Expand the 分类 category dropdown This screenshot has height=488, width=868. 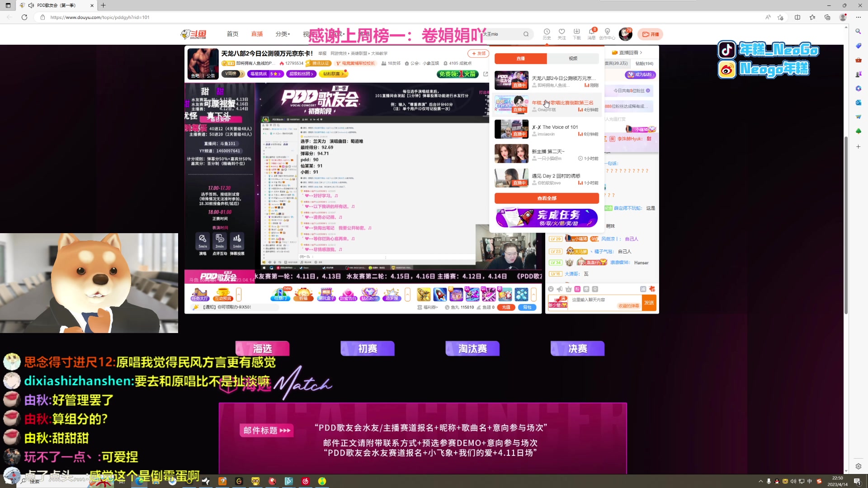pyautogui.click(x=283, y=34)
